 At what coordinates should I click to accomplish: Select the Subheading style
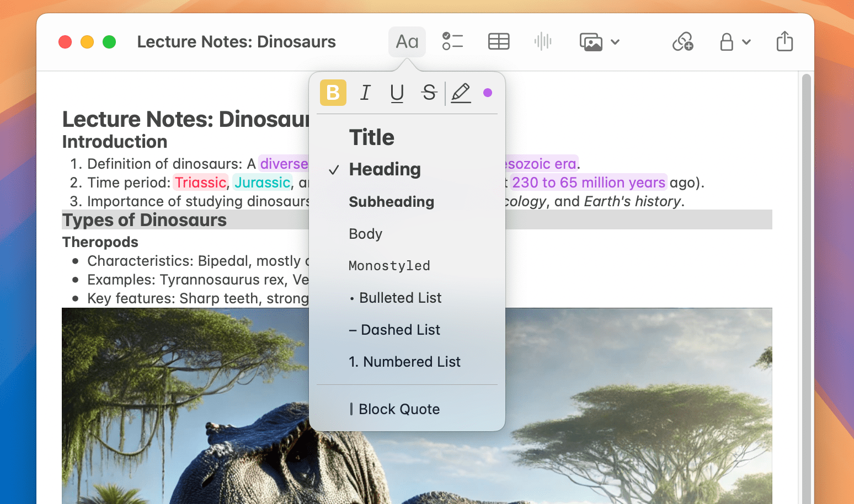pos(391,202)
